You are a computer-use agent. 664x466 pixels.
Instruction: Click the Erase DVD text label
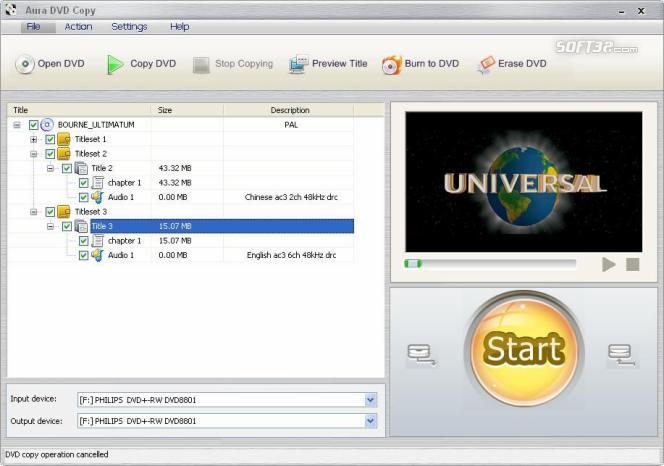coord(522,64)
